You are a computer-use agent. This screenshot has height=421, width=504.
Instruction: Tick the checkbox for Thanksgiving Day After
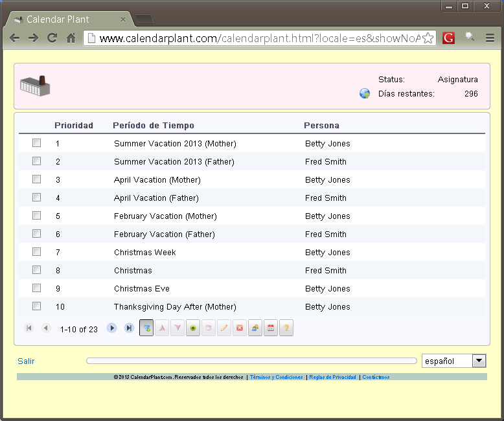point(37,306)
